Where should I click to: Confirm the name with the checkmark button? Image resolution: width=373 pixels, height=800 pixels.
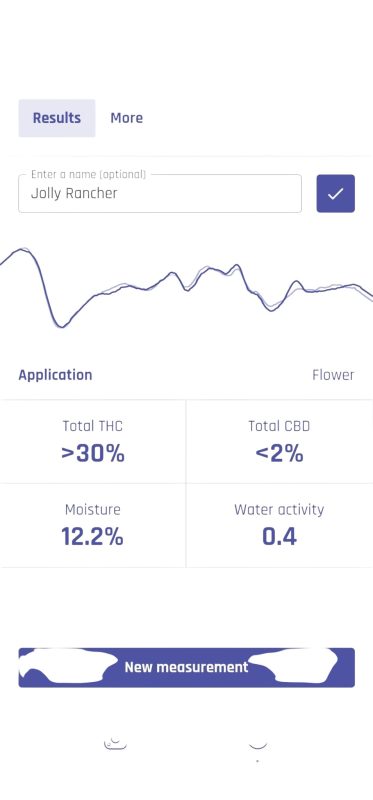tap(335, 193)
